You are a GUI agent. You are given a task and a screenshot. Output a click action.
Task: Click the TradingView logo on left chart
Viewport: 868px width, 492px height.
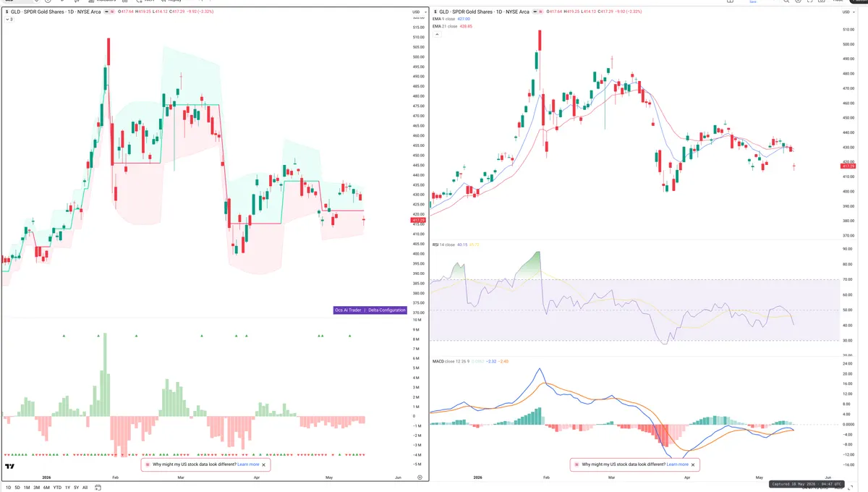tap(10, 467)
